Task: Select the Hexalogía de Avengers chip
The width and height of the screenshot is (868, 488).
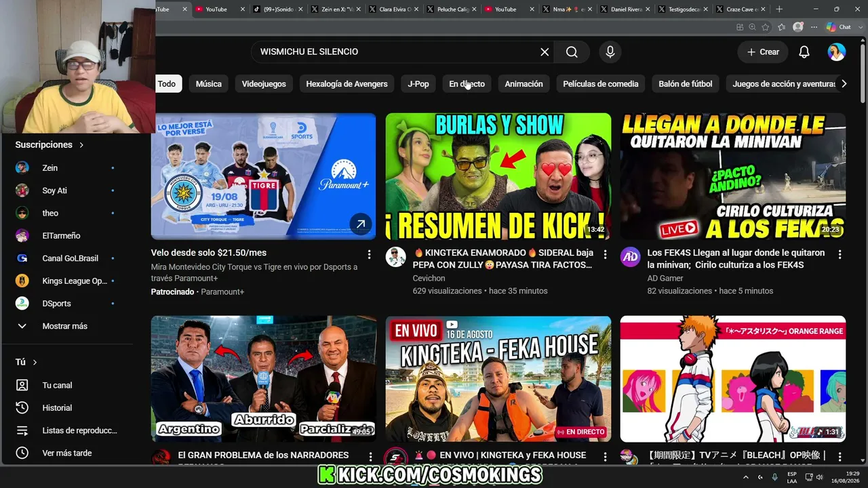Action: click(x=347, y=84)
